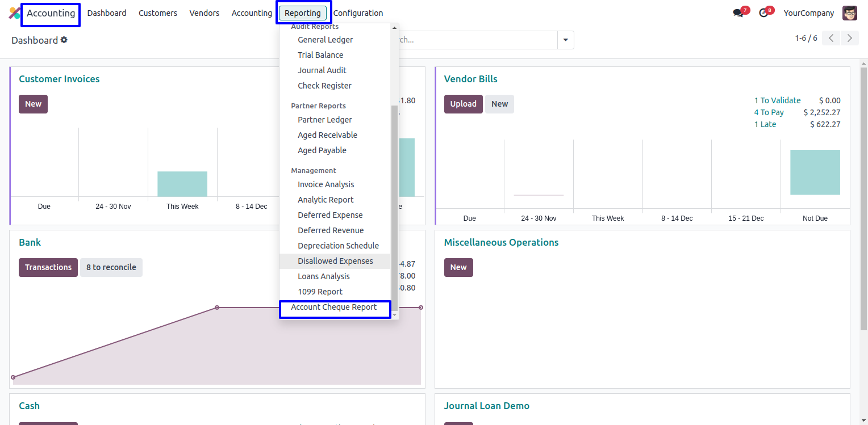The width and height of the screenshot is (868, 425).
Task: Open the Dashboard settings gear icon
Action: click(64, 40)
